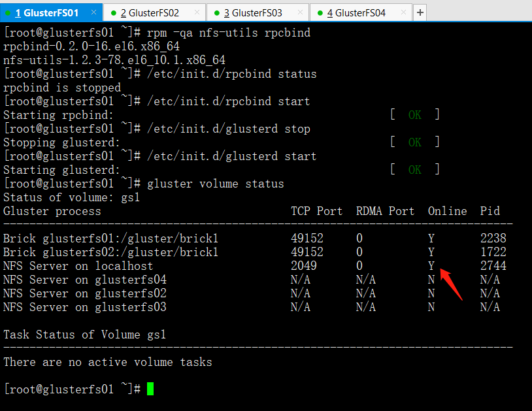This screenshot has width=532, height=411.
Task: Click 'NFS Server on glusterfs03' row text
Action: 85,307
